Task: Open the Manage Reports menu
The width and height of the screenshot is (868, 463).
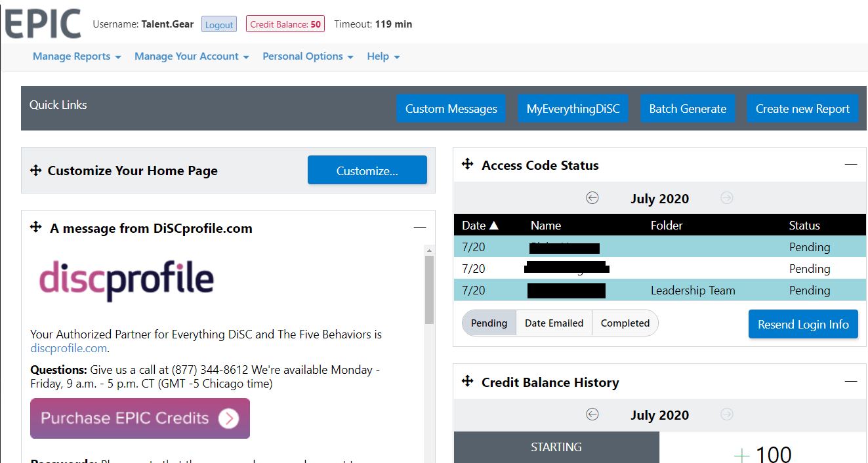Action: 77,56
